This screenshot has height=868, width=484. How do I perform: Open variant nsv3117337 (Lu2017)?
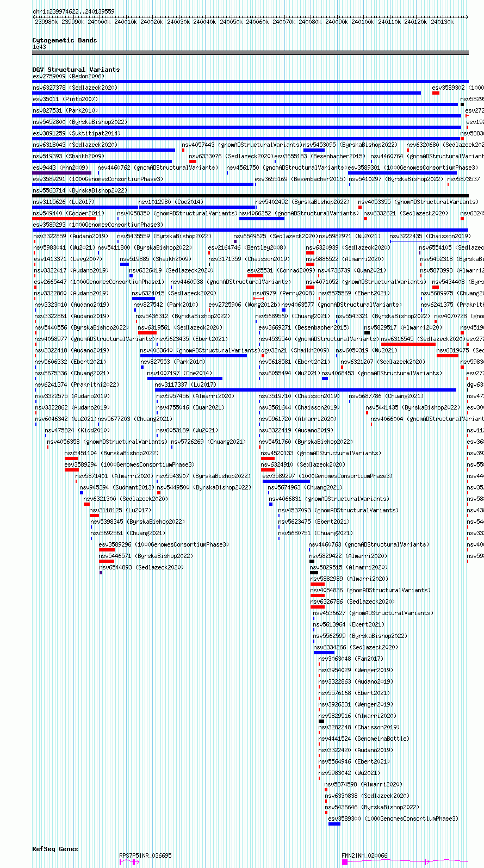[x=306, y=390]
